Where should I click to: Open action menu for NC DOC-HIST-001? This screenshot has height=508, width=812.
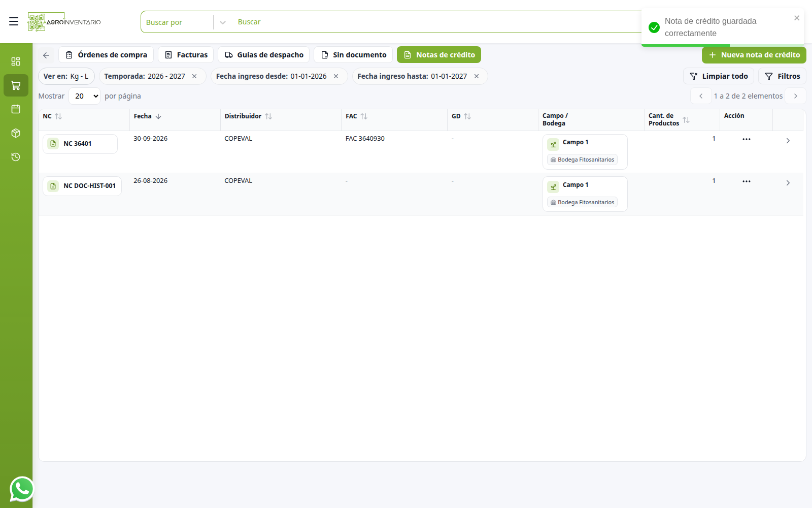[x=746, y=181]
